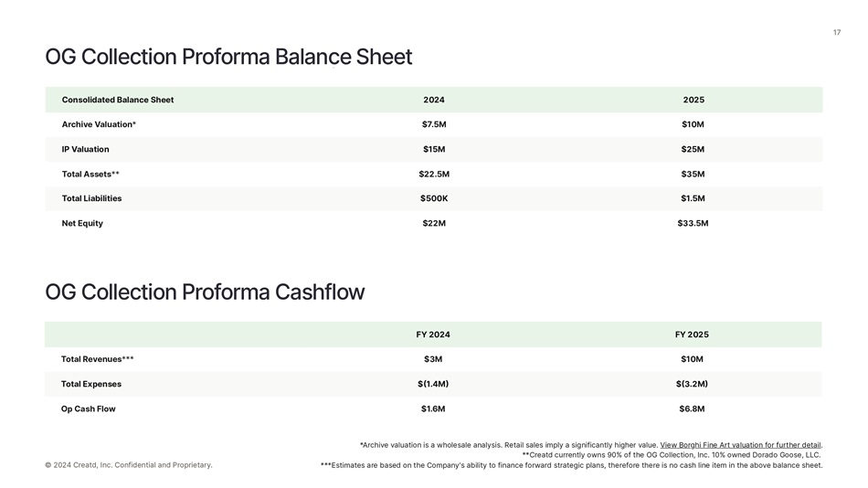Select the Total Assets 2025 value $35M

[x=693, y=174]
